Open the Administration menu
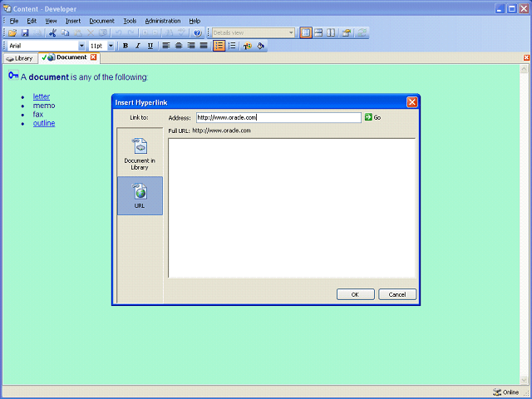Viewport: 532px width, 399px height. point(163,21)
